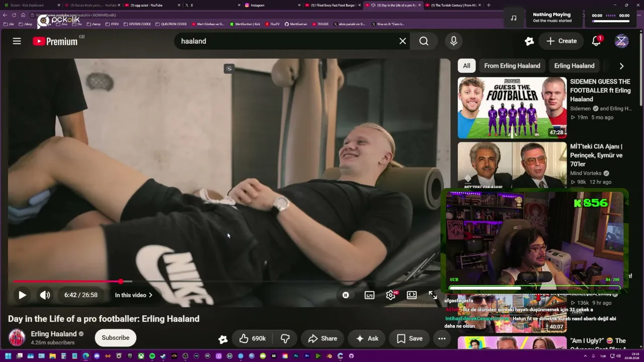Open a new browser tab
The height and width of the screenshot is (362, 644).
(x=489, y=5)
